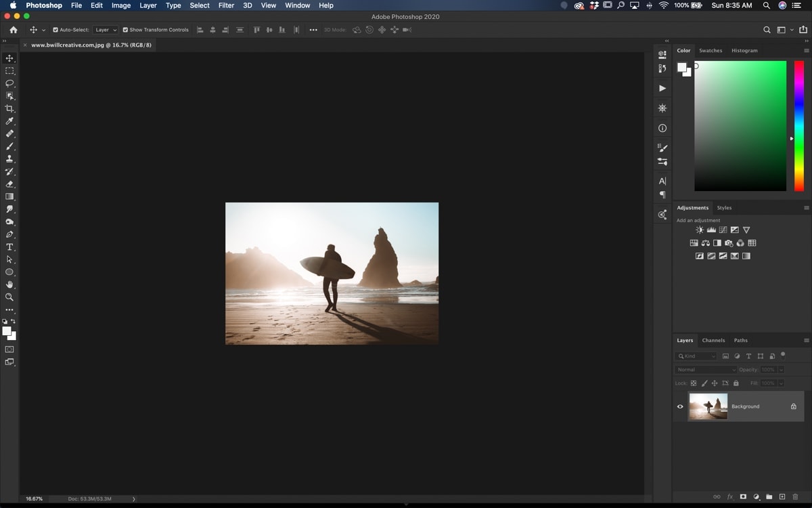Screen dimensions: 812x508
Task: Select the Clone Stamp tool
Action: tap(9, 158)
